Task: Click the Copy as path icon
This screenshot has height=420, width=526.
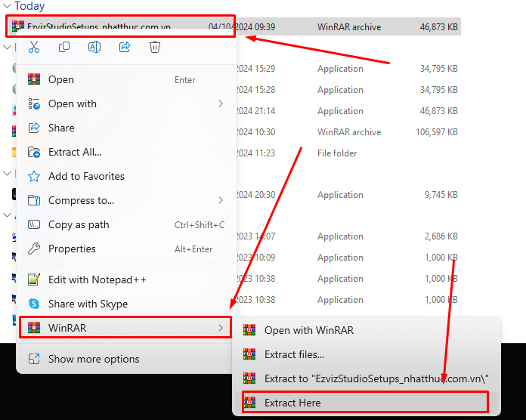Action: tap(34, 224)
